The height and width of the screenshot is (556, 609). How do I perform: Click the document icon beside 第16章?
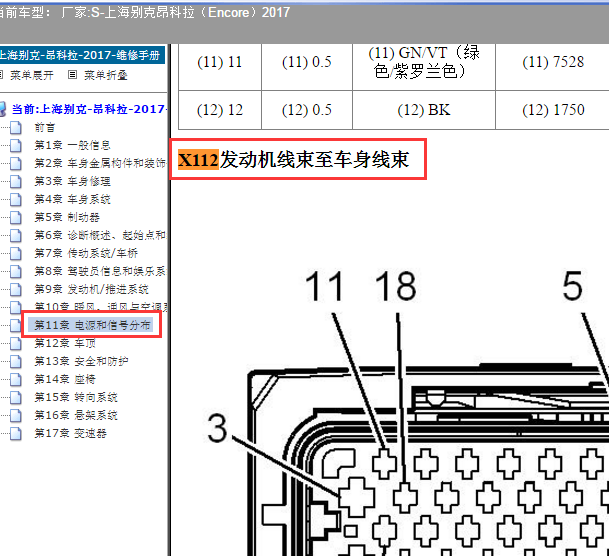point(16,415)
